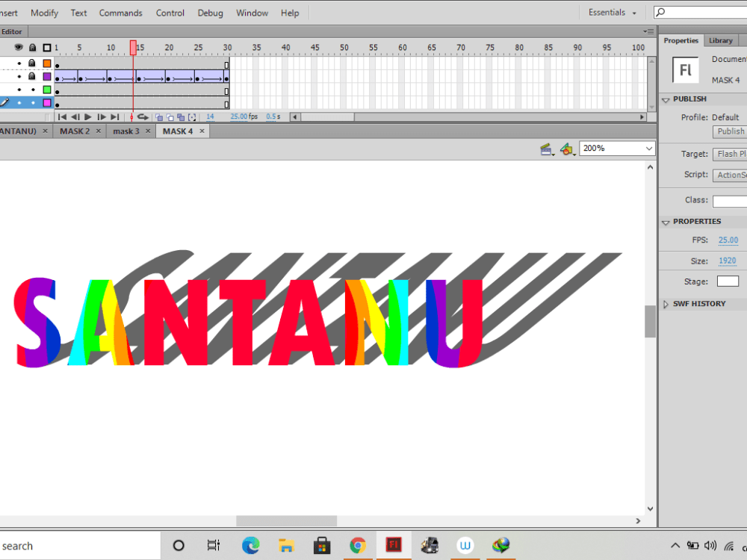
Task: Toggle outline view of the orange layer swatch
Action: [x=46, y=63]
